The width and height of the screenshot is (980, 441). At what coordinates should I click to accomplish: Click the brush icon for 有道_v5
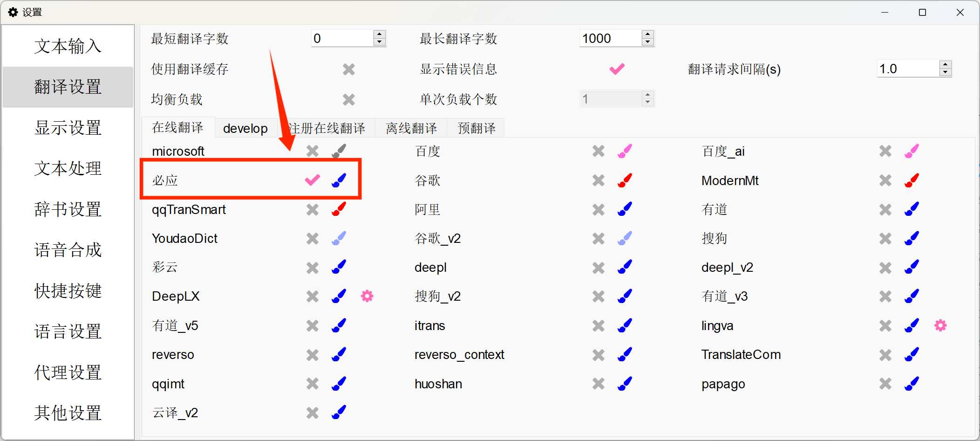pos(339,325)
